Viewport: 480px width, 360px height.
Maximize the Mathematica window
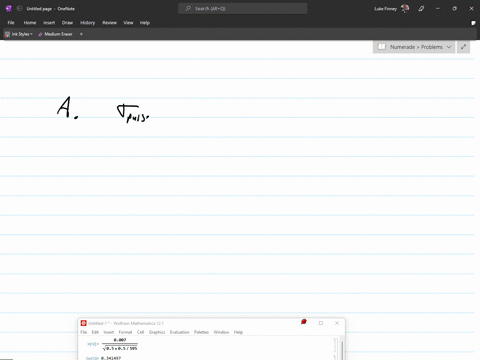coord(321,323)
